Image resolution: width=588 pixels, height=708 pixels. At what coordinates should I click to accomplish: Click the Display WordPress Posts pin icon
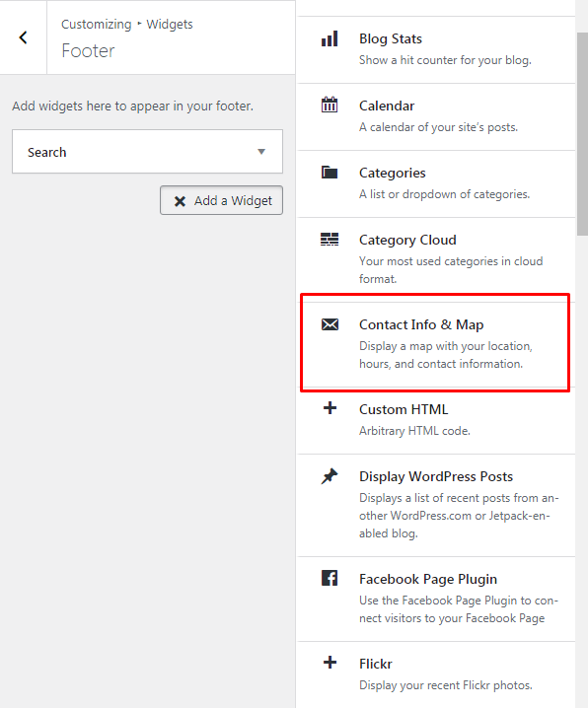click(x=330, y=476)
